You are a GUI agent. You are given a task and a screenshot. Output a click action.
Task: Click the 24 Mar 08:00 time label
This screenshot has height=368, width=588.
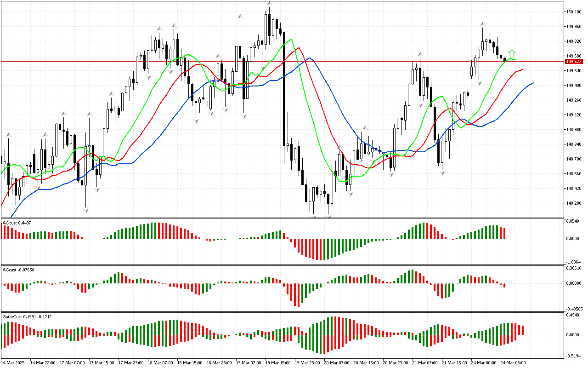click(513, 363)
